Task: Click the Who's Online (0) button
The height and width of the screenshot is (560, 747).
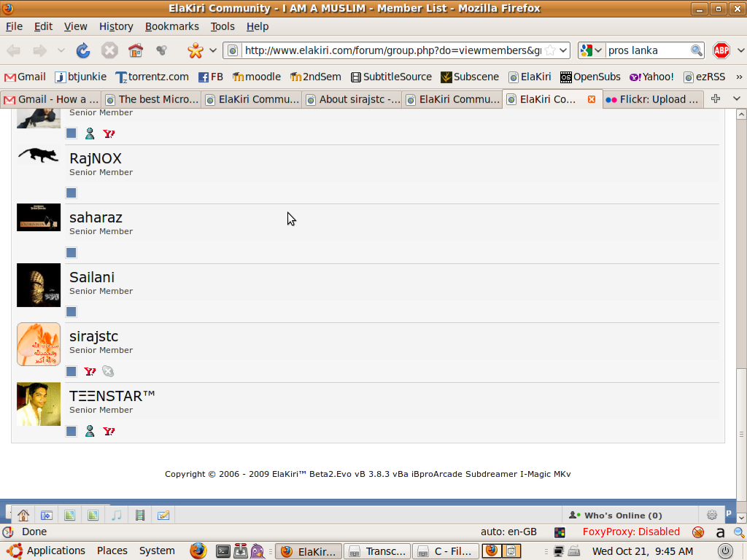Action: pos(615,516)
